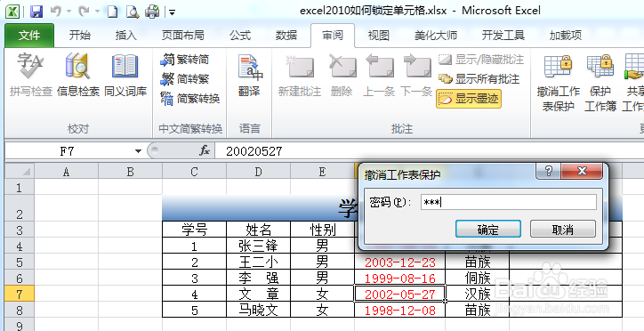This screenshot has width=644, height=331.
Task: Toggle 显示/隐藏批注
Action: 481,60
